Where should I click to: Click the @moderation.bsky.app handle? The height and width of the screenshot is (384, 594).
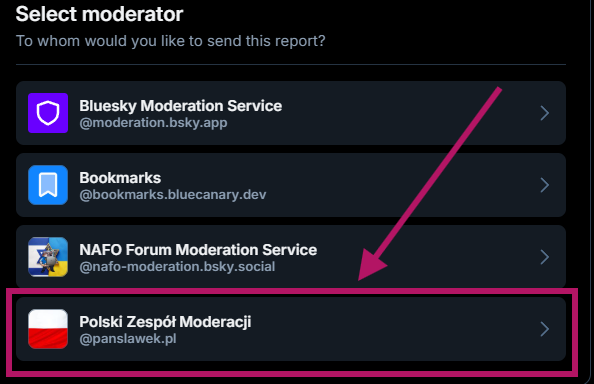[153, 123]
